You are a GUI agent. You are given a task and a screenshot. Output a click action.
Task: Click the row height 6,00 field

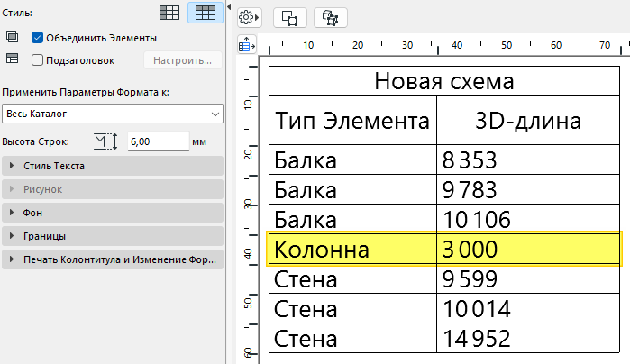coord(159,141)
